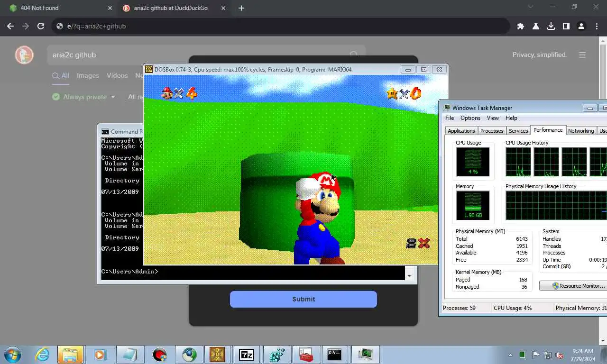Open the Action Center flag tray icon
The width and height of the screenshot is (607, 364).
coord(536,355)
